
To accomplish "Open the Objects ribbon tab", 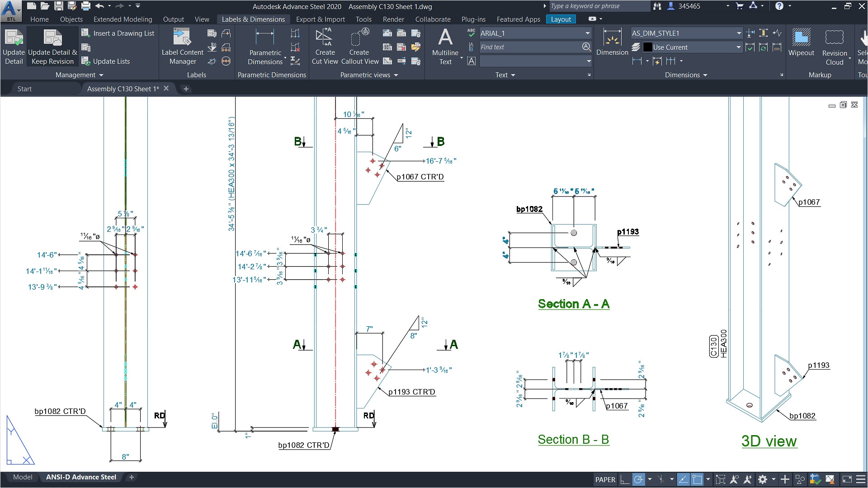I will pos(71,19).
